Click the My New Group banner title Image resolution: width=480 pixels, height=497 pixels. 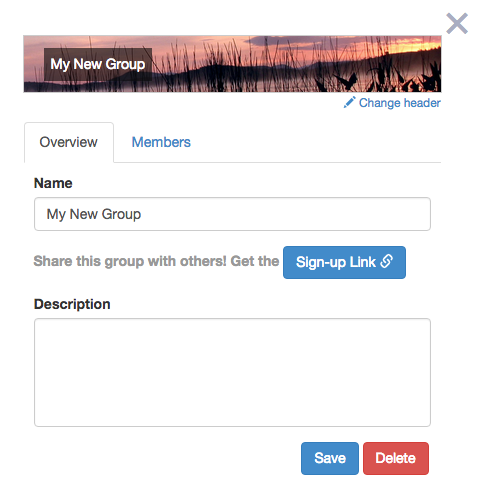(98, 64)
